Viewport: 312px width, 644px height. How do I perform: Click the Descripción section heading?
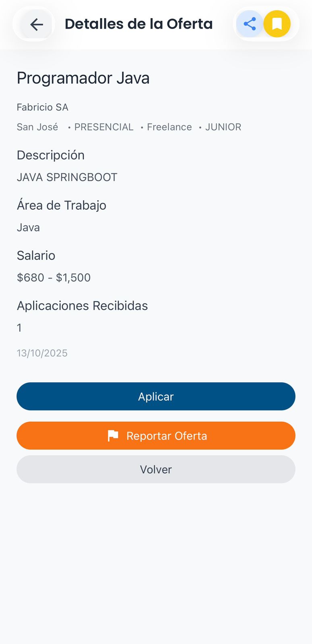[x=51, y=155]
